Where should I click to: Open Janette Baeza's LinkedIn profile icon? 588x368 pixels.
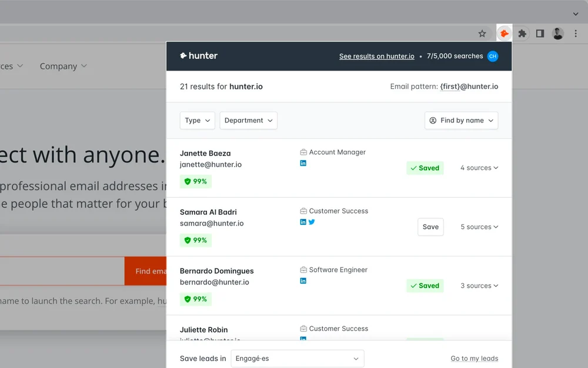pos(303,163)
